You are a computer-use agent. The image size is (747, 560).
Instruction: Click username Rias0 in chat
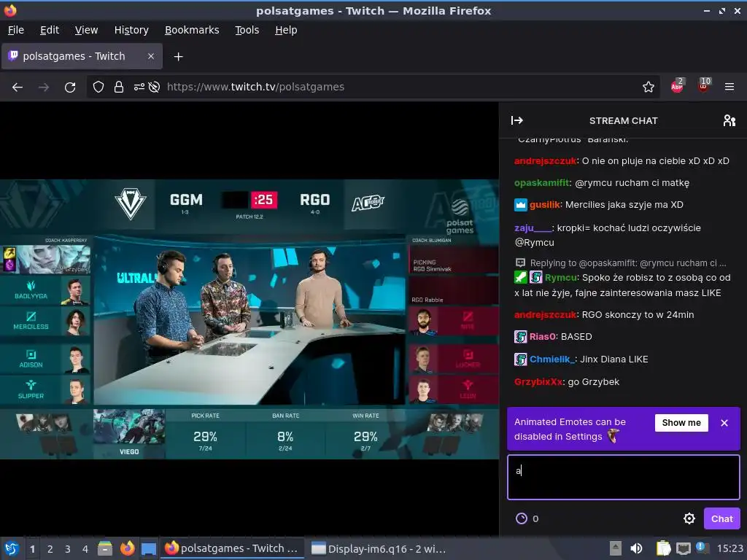coord(543,337)
